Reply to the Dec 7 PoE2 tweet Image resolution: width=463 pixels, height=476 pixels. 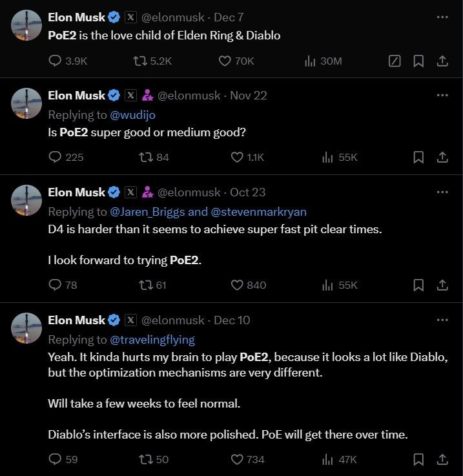56,61
